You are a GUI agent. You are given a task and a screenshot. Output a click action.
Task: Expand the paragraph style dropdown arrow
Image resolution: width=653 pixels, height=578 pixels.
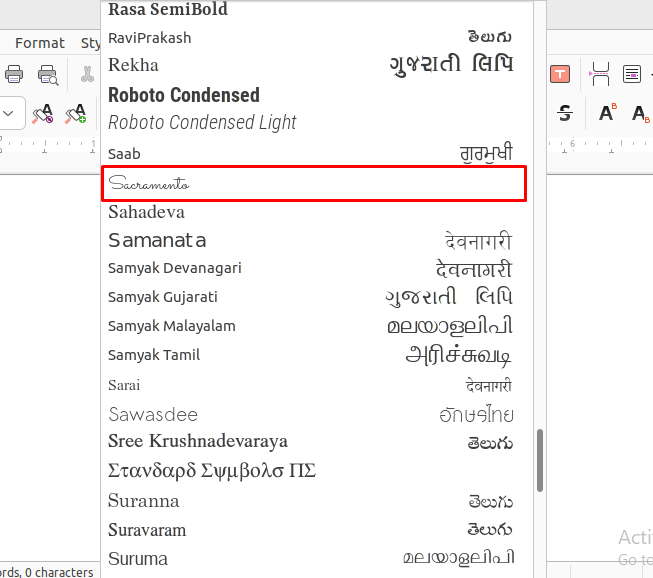click(x=8, y=113)
